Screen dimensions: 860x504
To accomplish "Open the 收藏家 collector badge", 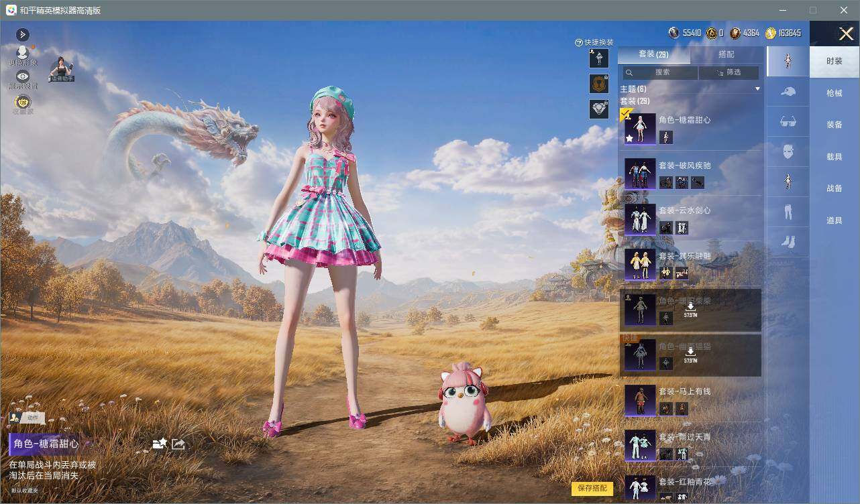I will 23,104.
